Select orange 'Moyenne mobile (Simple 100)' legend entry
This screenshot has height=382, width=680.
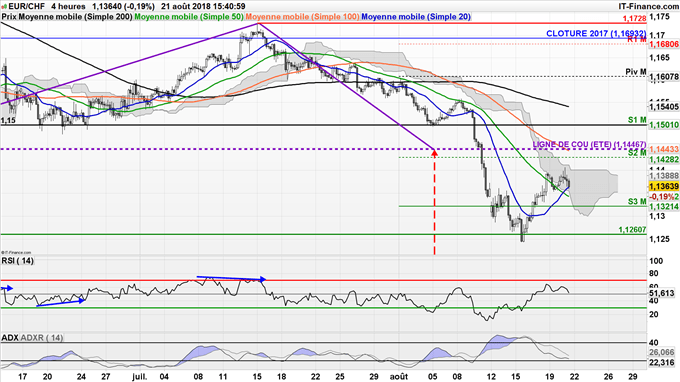click(x=303, y=16)
